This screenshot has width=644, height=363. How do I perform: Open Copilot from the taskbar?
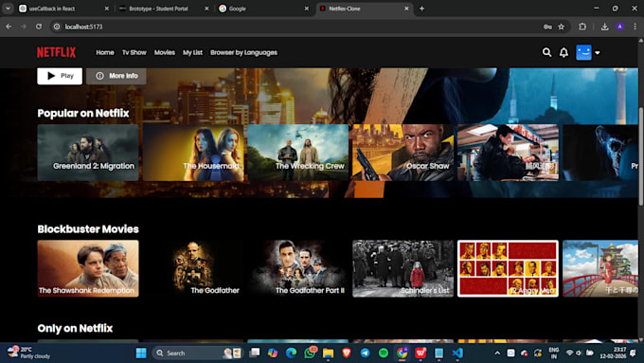pos(273,354)
